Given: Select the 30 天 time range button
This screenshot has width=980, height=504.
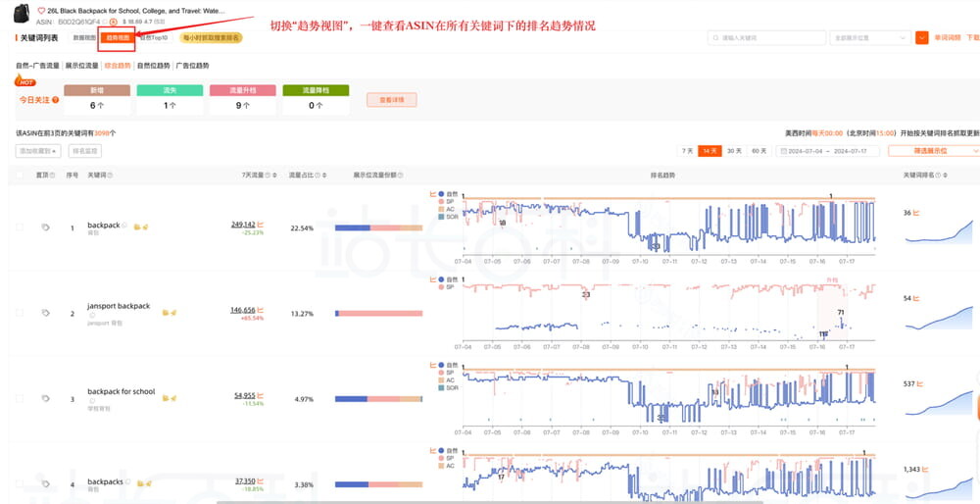Looking at the screenshot, I should 734,151.
